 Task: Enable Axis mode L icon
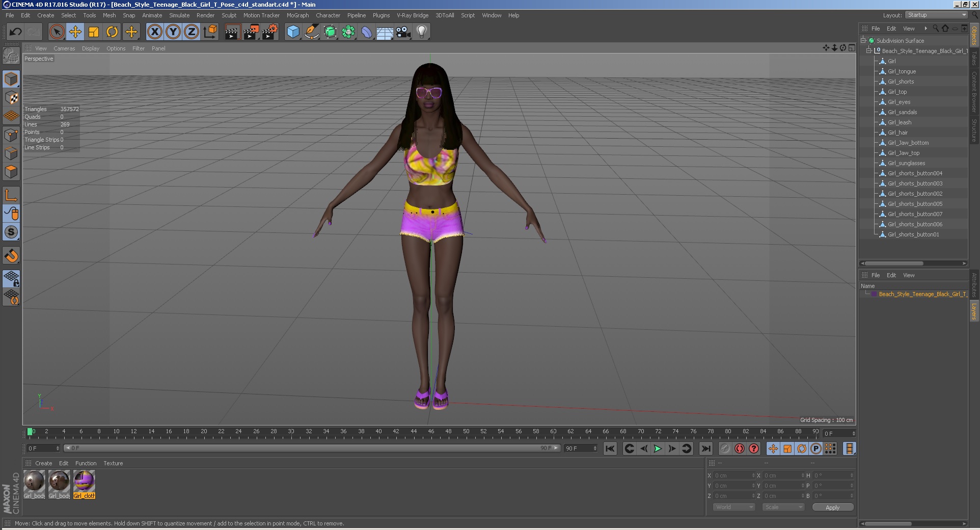(11, 195)
